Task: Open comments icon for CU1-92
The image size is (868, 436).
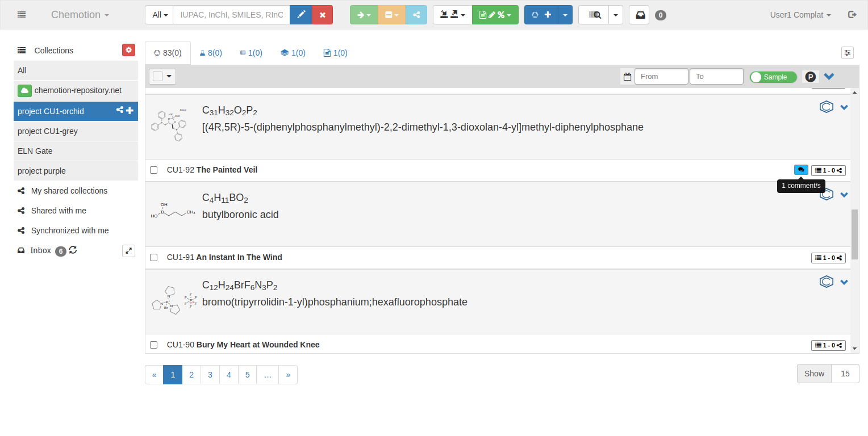Action: click(x=801, y=170)
